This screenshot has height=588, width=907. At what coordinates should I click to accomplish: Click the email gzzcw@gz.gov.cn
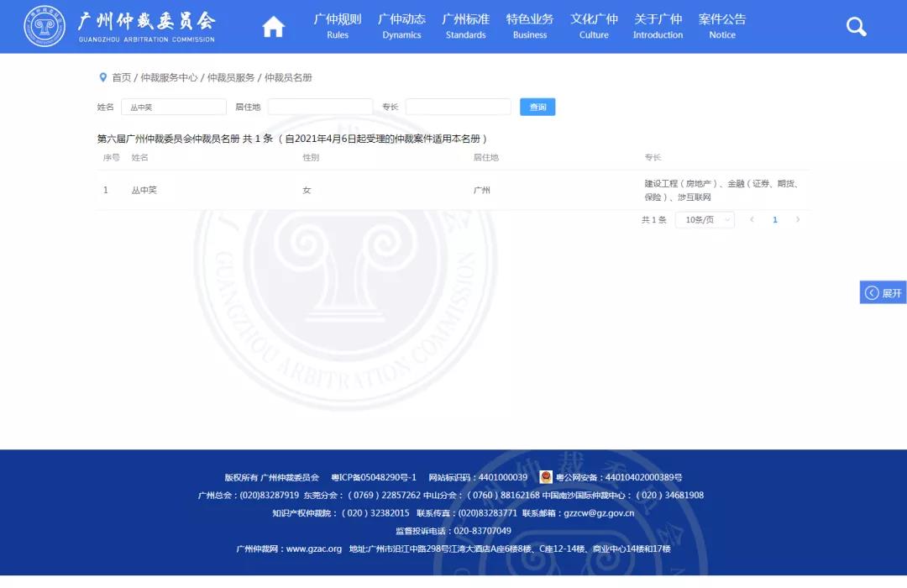tap(599, 512)
